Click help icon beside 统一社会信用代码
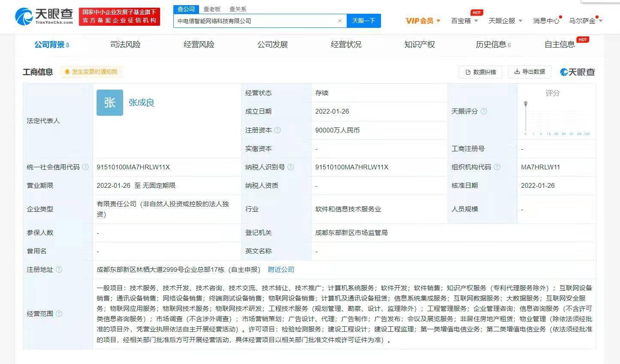Screen dimensions: 620x364 [x=85, y=167]
